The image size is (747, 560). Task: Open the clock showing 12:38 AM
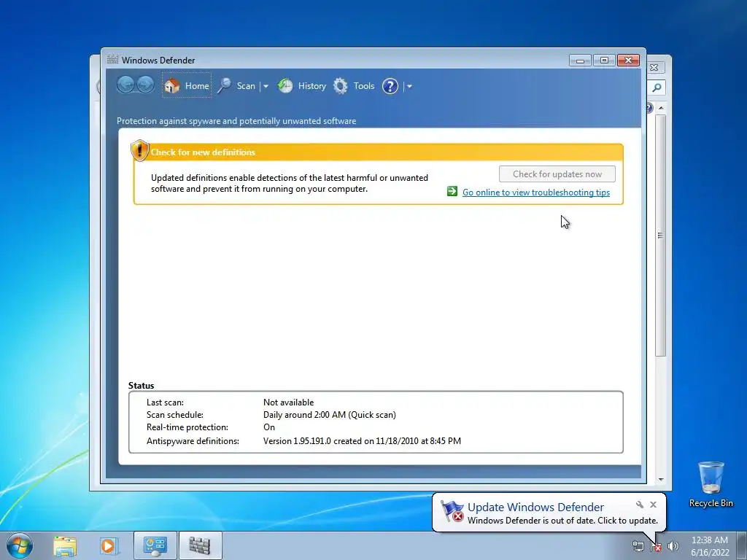[x=709, y=546]
